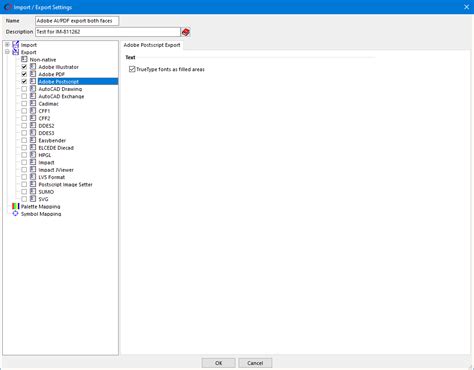Uncheck the Adobe PDF export checkbox
Image resolution: width=474 pixels, height=370 pixels.
click(x=24, y=74)
